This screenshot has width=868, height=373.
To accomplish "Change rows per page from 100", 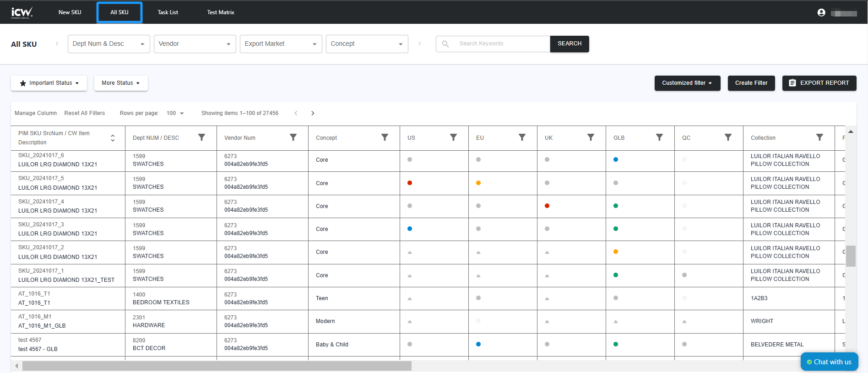I will coord(175,113).
